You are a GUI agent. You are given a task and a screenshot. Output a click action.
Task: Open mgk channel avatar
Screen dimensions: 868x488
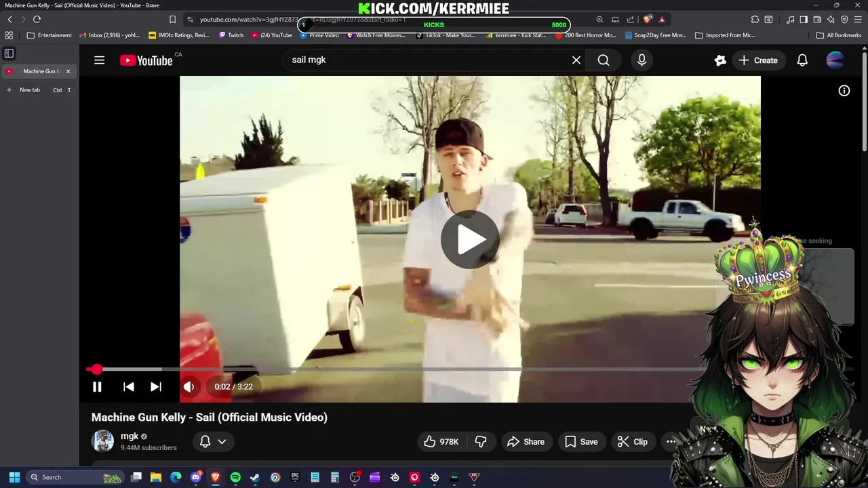point(103,441)
